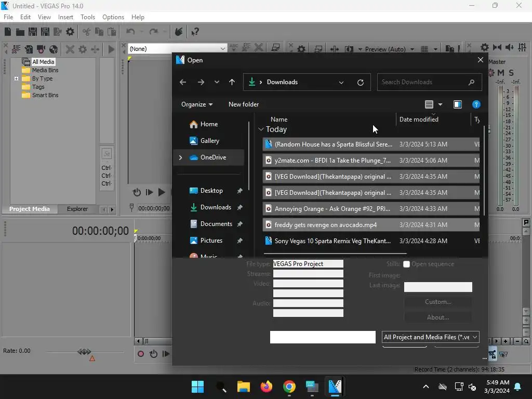Open the File menu

(x=8, y=17)
